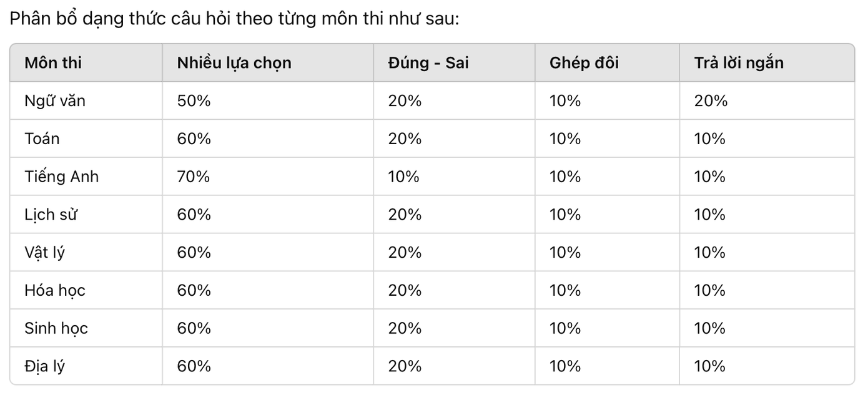868x395 pixels.
Task: Select the "Địa lý" subject cell
Action: click(x=45, y=366)
